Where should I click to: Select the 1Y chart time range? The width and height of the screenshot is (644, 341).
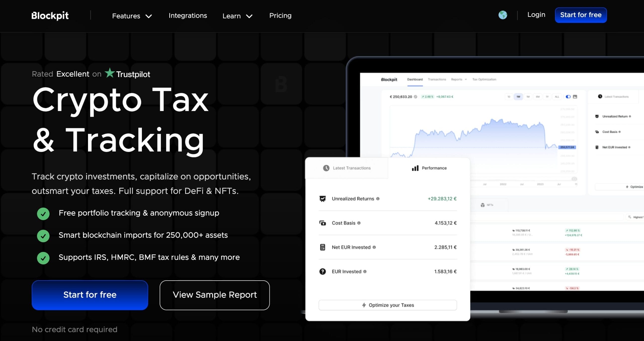click(x=547, y=97)
